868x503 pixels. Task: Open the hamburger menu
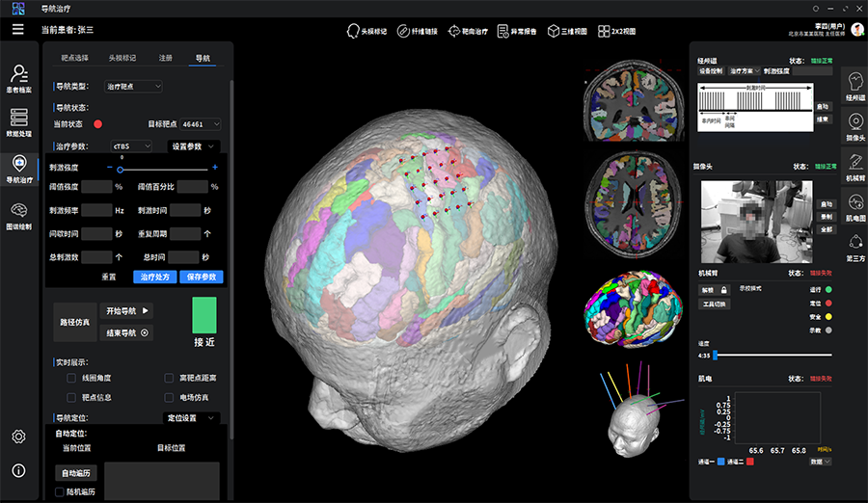pos(17,29)
